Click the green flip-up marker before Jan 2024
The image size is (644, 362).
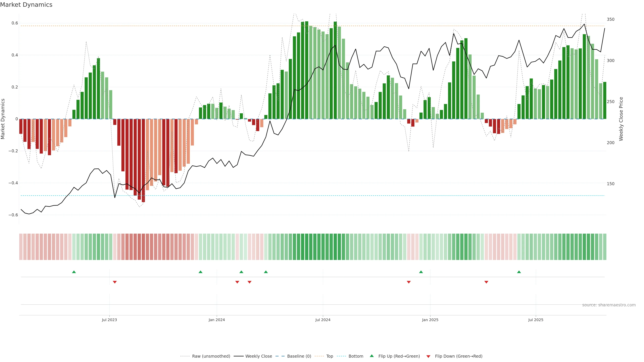tap(201, 272)
